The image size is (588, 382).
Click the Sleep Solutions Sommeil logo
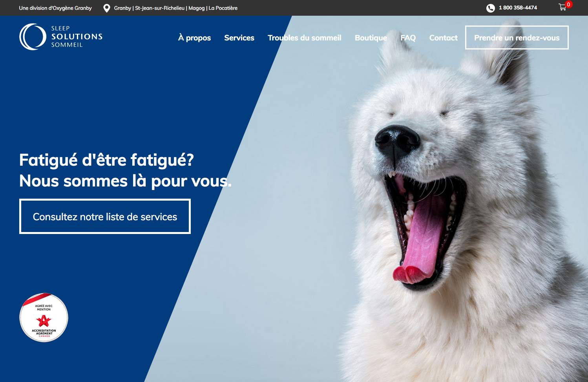tap(61, 37)
